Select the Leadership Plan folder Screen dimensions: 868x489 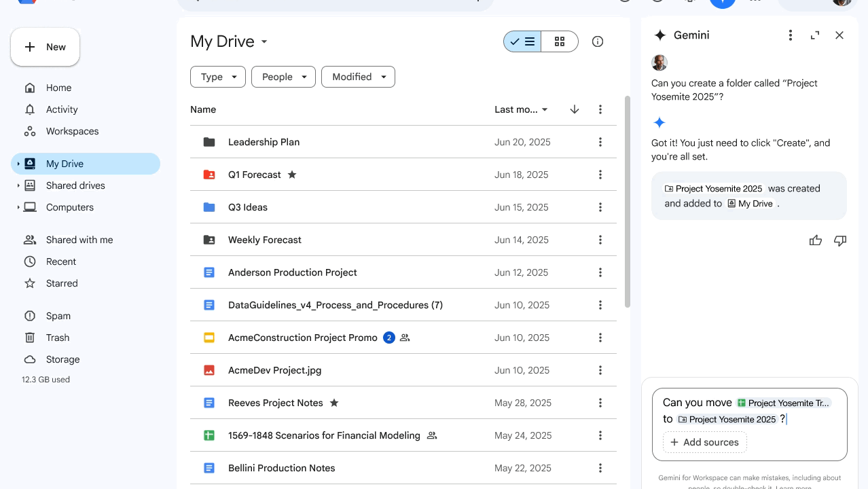coord(403,142)
